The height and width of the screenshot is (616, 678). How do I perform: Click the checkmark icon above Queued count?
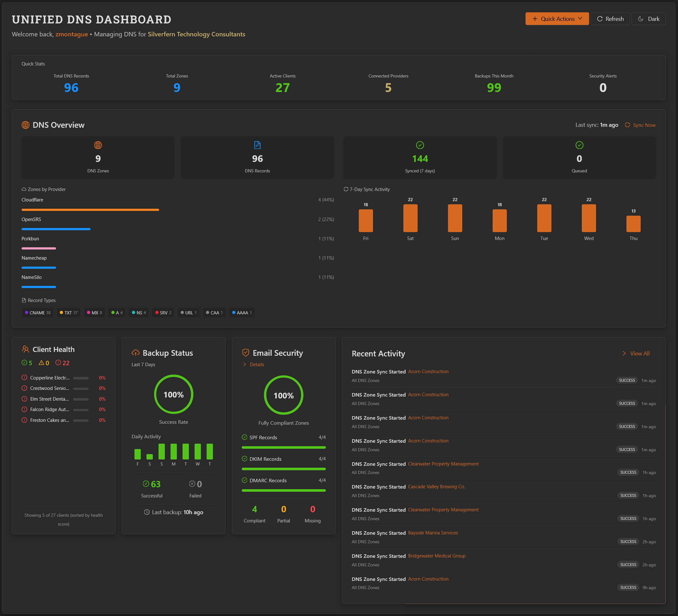pos(579,145)
